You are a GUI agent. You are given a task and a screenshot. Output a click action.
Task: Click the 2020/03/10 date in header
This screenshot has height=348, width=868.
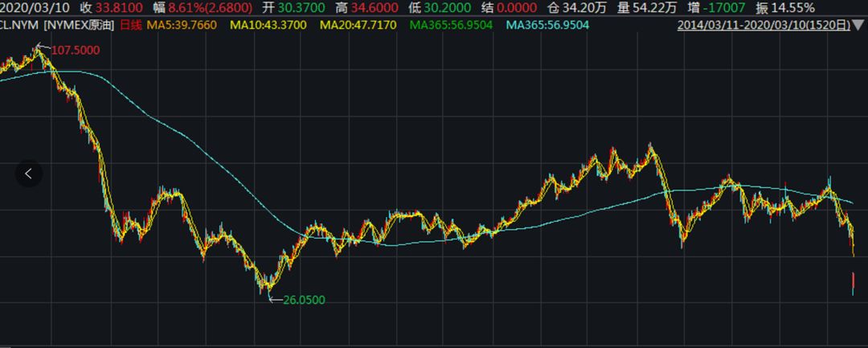click(35, 8)
